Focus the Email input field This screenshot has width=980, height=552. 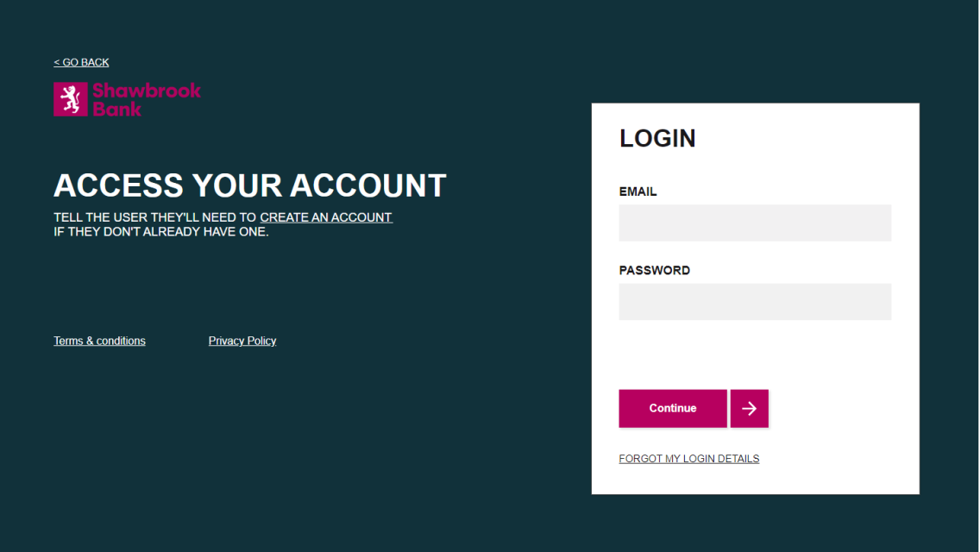pos(755,223)
